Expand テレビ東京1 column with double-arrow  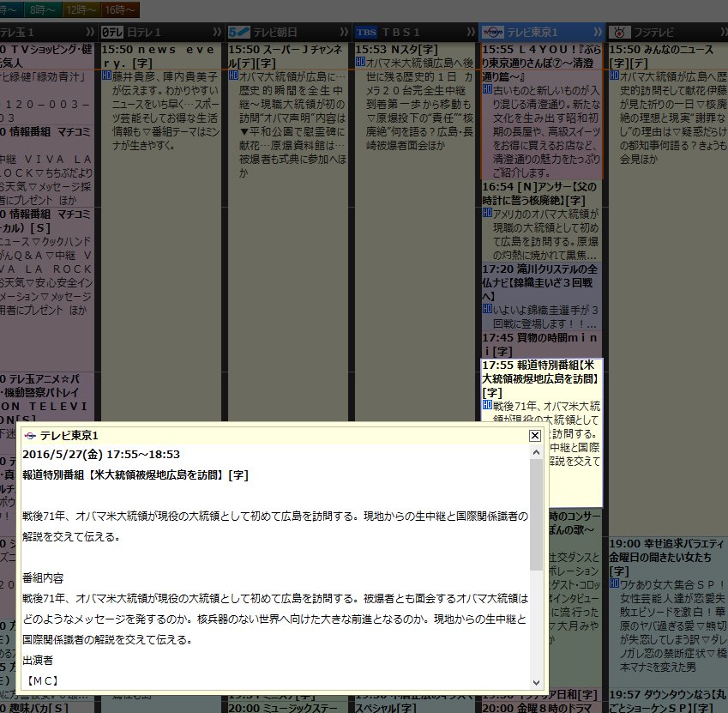pos(598,32)
